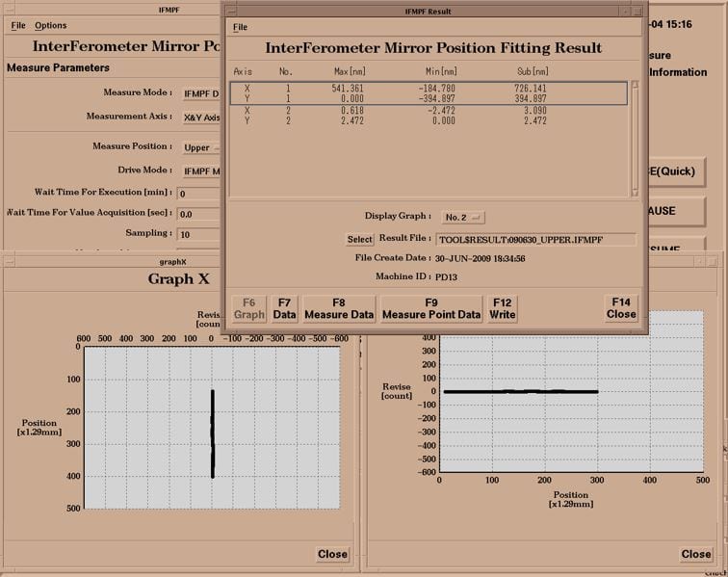The height and width of the screenshot is (577, 728).
Task: Click Wait Time For Value Acquisition field
Action: (x=198, y=214)
